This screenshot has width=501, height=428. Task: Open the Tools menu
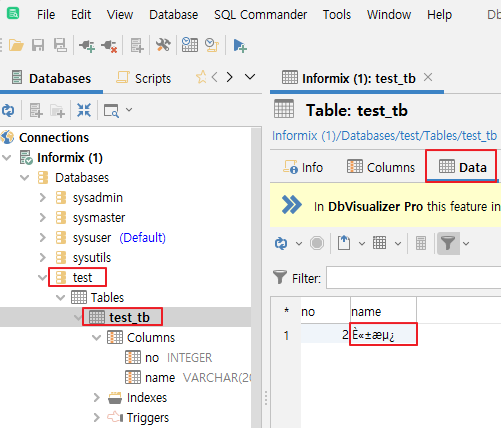(x=337, y=15)
